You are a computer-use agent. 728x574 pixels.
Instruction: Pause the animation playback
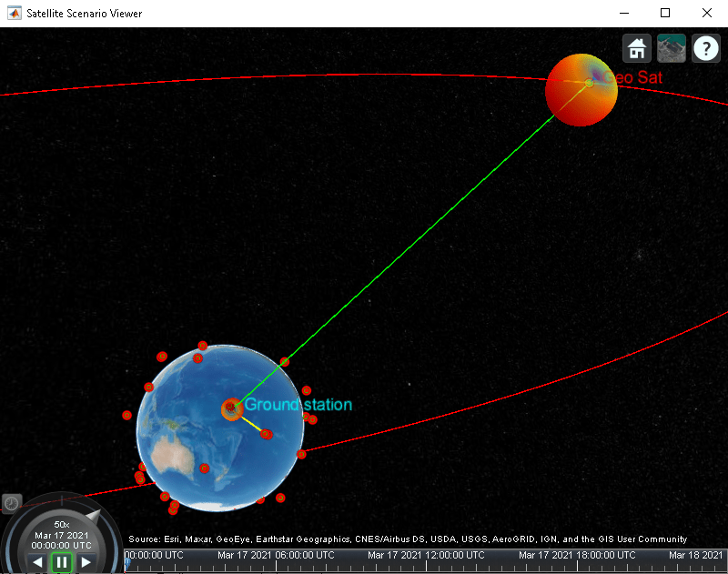(62, 562)
